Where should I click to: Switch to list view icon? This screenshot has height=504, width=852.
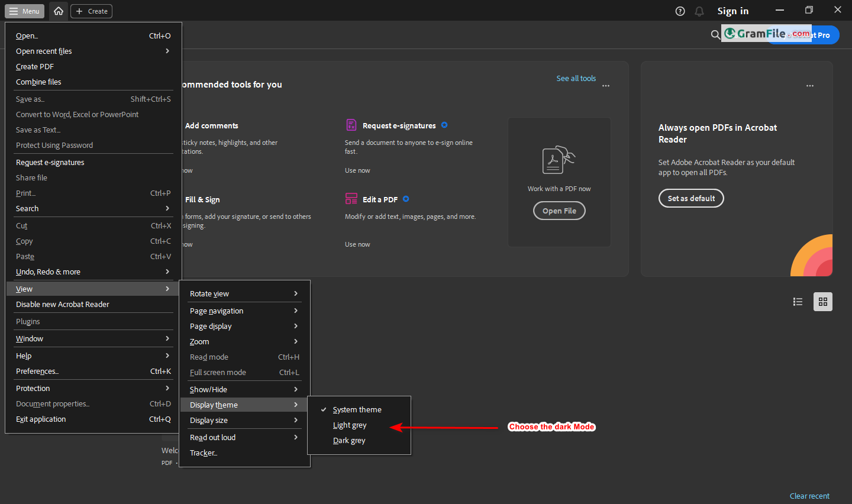pos(798,302)
